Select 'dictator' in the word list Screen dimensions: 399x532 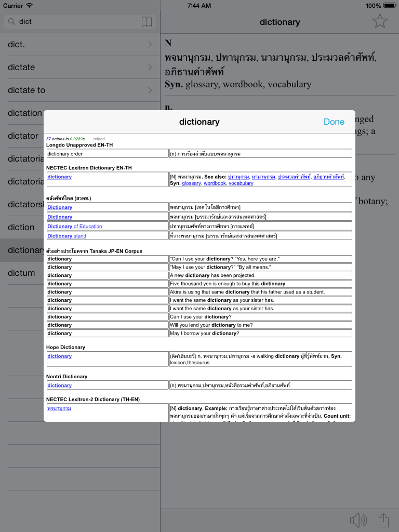[23, 136]
